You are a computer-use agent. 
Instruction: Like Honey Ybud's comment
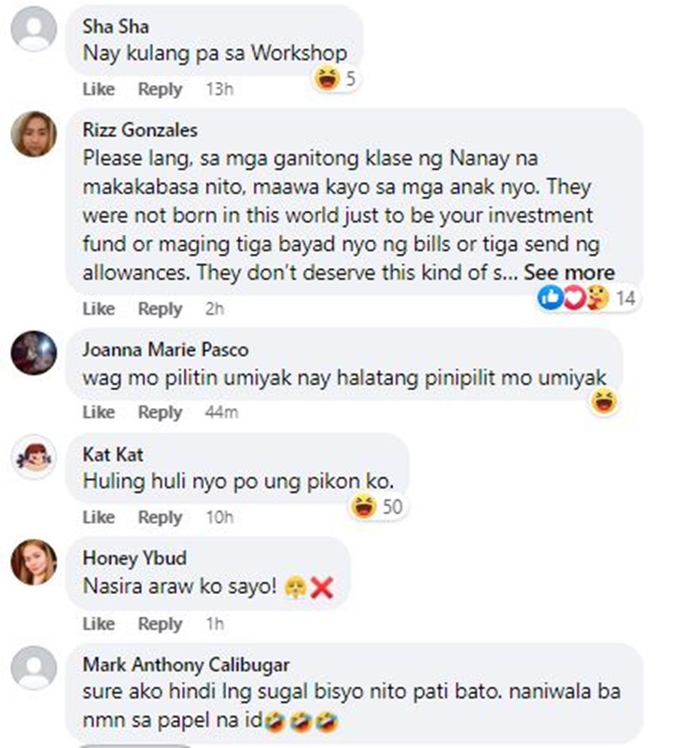click(99, 624)
